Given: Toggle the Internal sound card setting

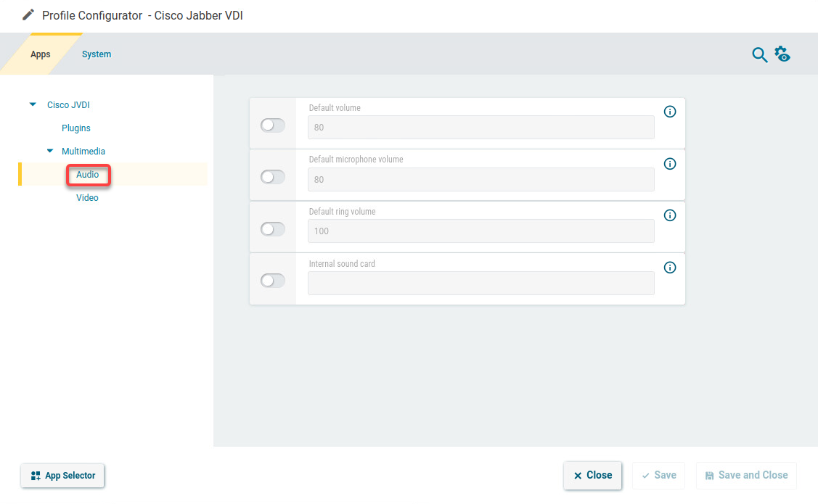Looking at the screenshot, I should [x=272, y=281].
